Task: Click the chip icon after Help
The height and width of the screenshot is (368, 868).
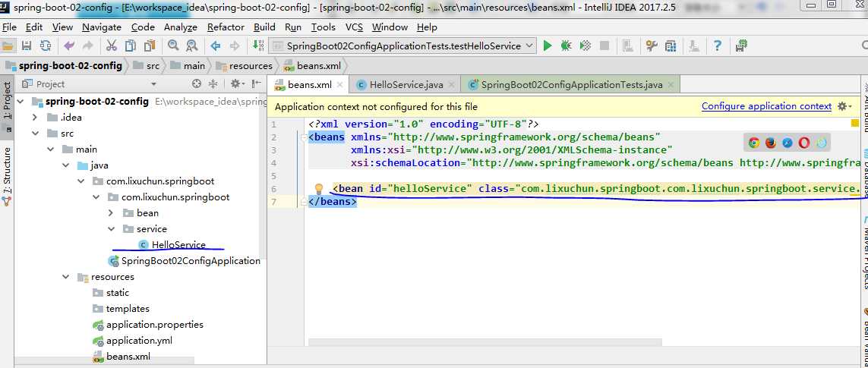Action: pos(742,46)
